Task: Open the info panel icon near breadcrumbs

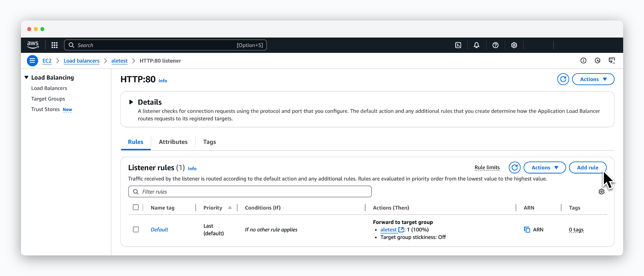Action: (583, 61)
